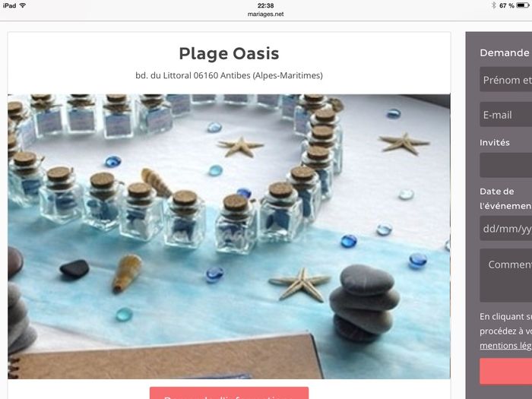Tap the Wi-Fi icon in status bar

point(23,5)
